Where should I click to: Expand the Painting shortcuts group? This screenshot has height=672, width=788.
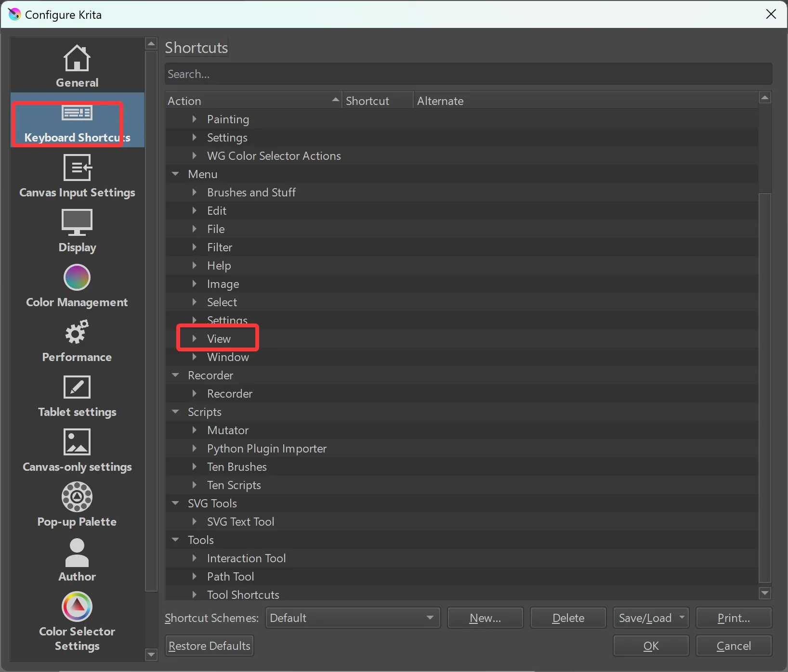194,119
